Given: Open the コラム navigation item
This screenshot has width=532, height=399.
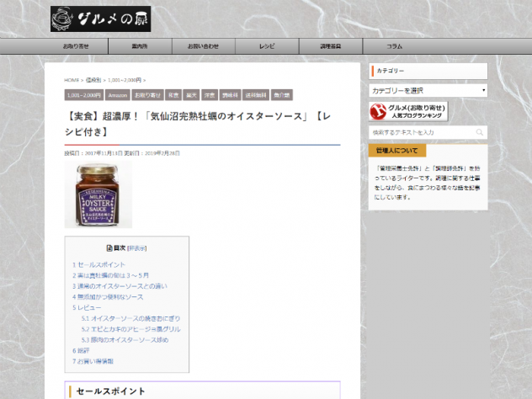Looking at the screenshot, I should click(394, 46).
